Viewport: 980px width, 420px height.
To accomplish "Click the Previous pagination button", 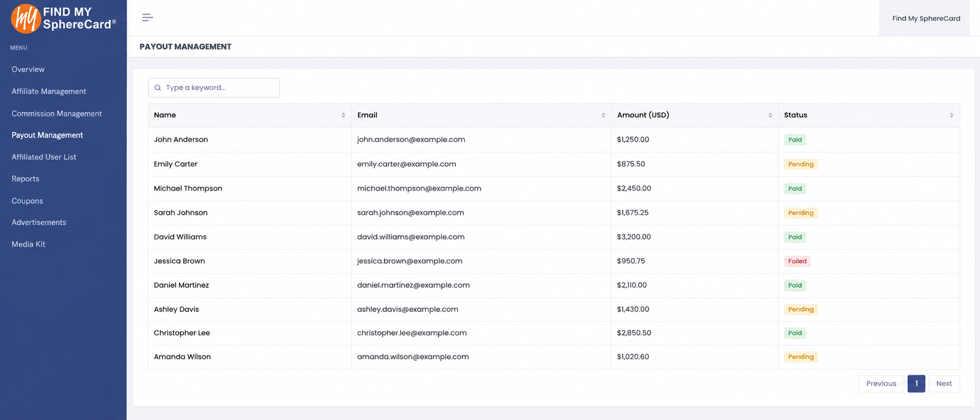I will (x=881, y=384).
